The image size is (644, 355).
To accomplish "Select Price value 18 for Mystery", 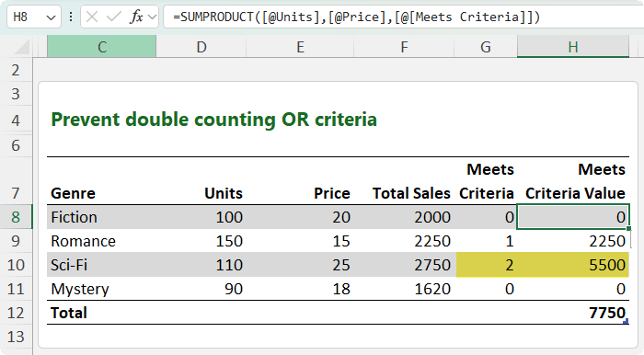I will coord(300,289).
